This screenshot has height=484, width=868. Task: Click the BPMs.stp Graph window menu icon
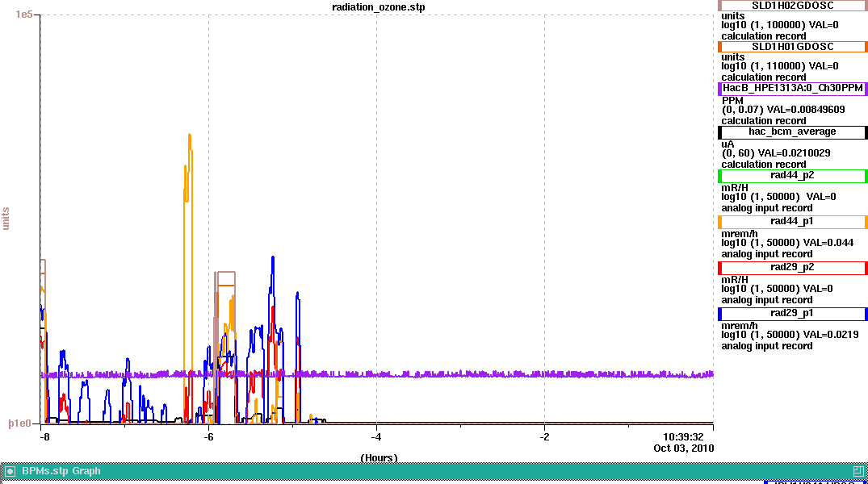(x=10, y=471)
